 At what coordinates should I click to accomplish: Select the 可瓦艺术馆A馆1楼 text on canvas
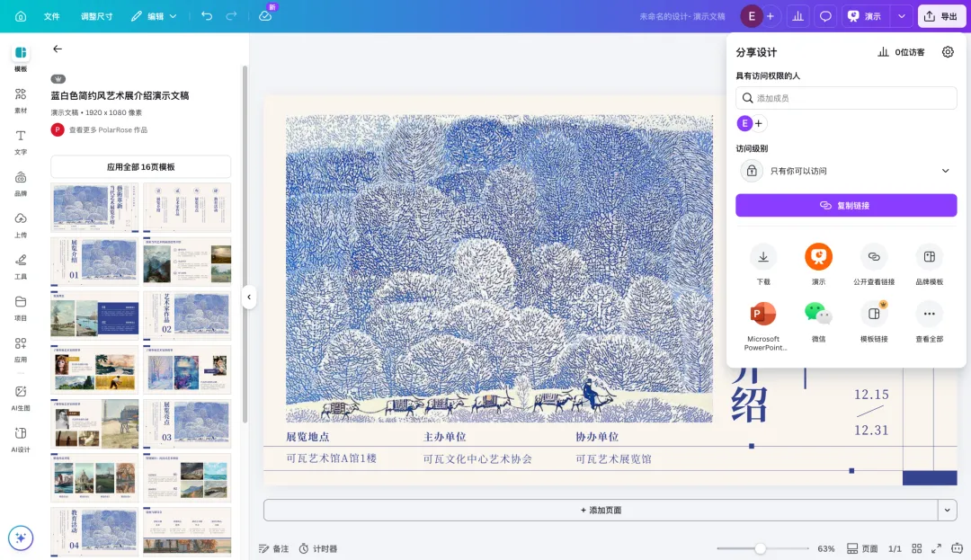click(331, 458)
